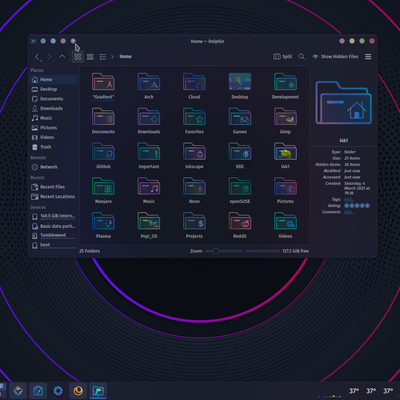Select the Documents folder icon in grid

tap(103, 117)
